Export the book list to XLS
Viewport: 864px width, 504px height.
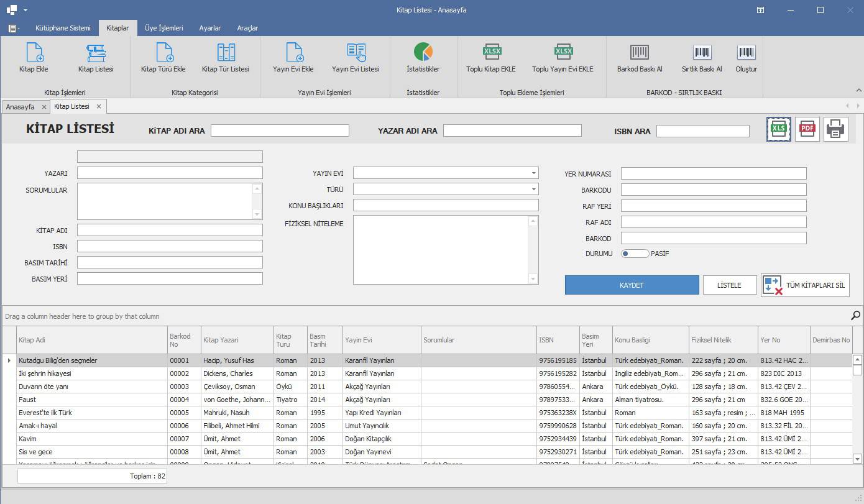pyautogui.click(x=779, y=129)
